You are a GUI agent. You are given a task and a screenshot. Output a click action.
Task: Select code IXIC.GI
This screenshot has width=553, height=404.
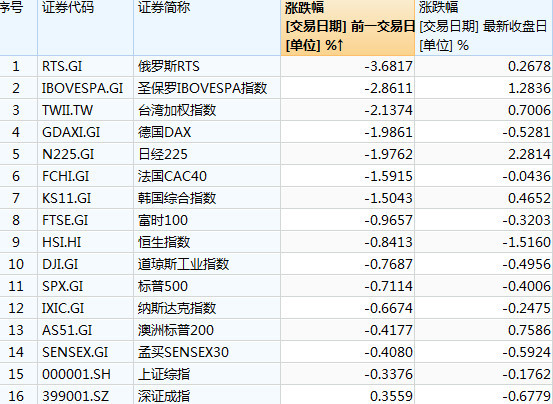pos(63,308)
